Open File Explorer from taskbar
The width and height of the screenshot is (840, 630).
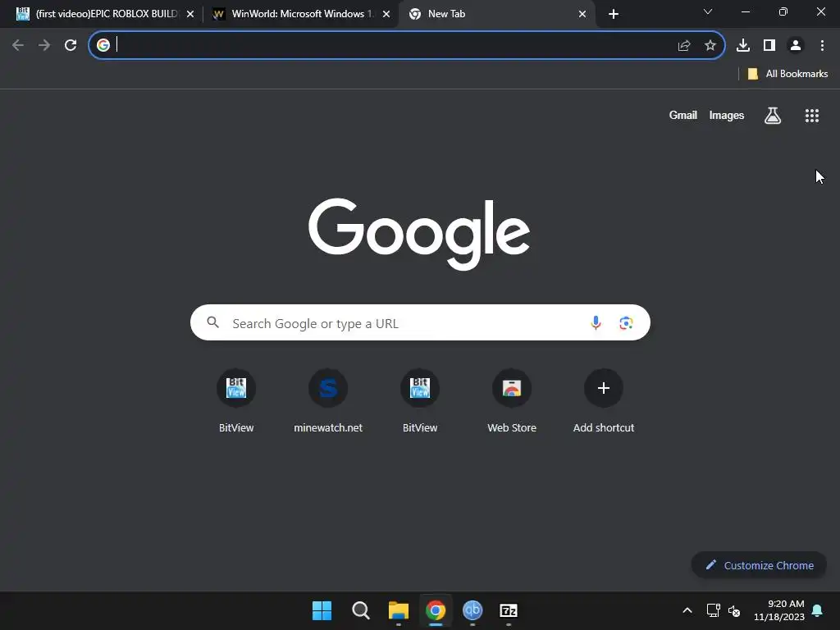pos(399,610)
